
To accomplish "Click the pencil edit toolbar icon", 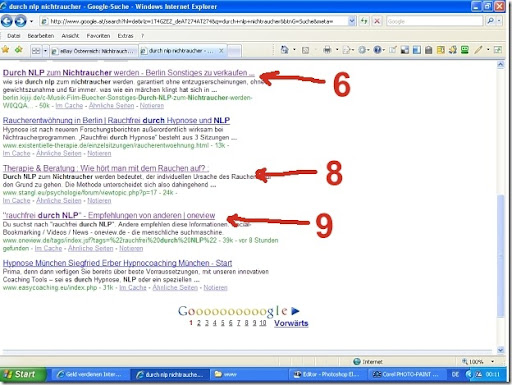I will 478,50.
